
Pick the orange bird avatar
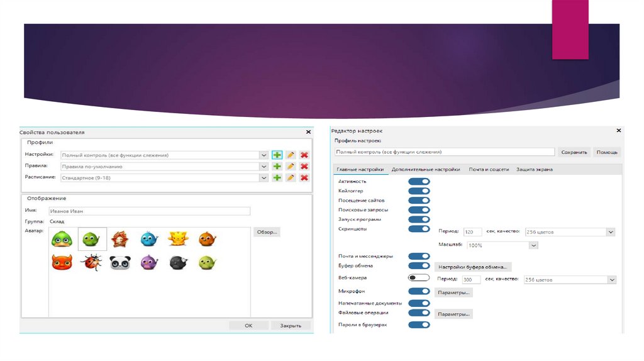[x=207, y=239]
